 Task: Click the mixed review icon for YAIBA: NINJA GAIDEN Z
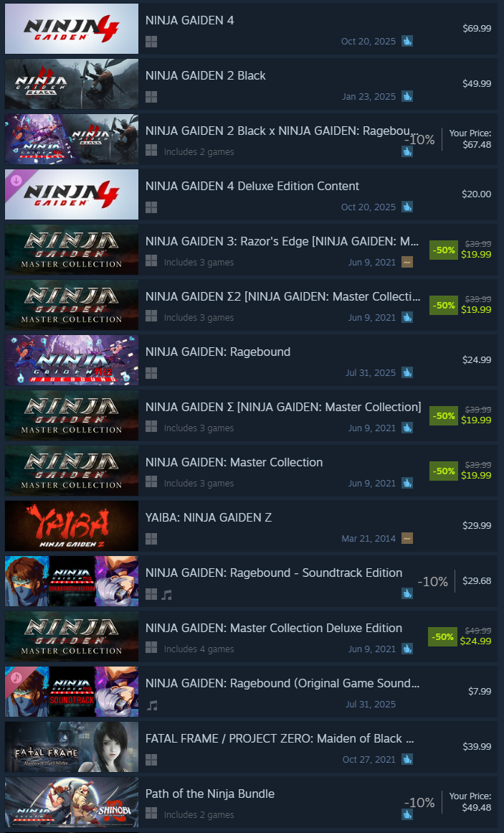[x=407, y=538]
